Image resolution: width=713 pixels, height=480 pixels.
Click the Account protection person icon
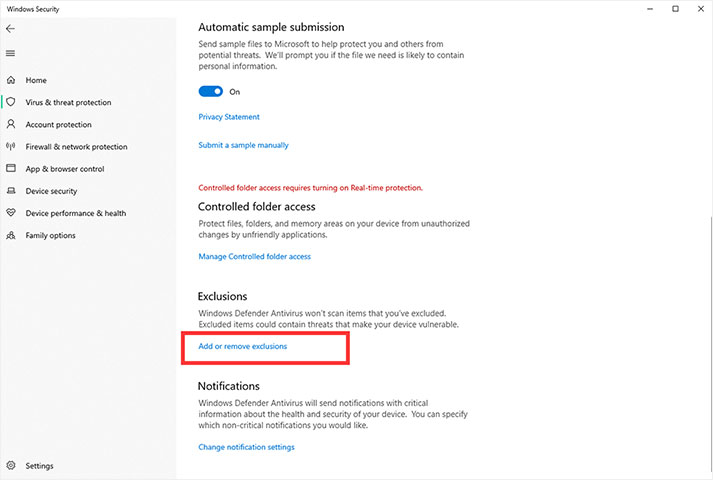[x=11, y=124]
